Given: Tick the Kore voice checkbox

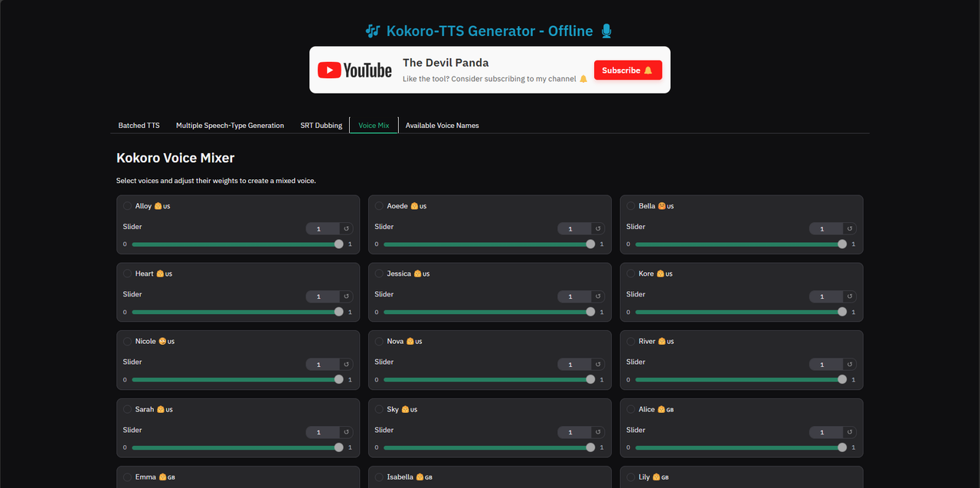Looking at the screenshot, I should point(631,273).
